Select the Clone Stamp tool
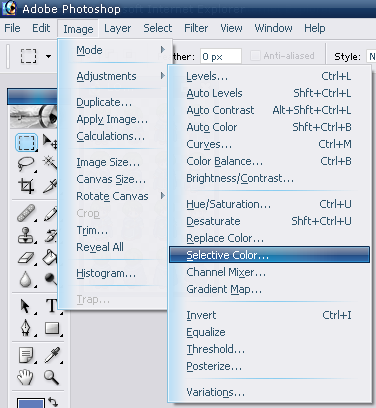 (26, 235)
